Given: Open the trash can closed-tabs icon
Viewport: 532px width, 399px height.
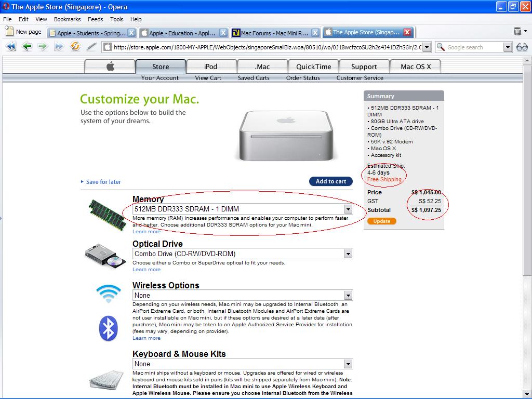Looking at the screenshot, I should coord(517,31).
